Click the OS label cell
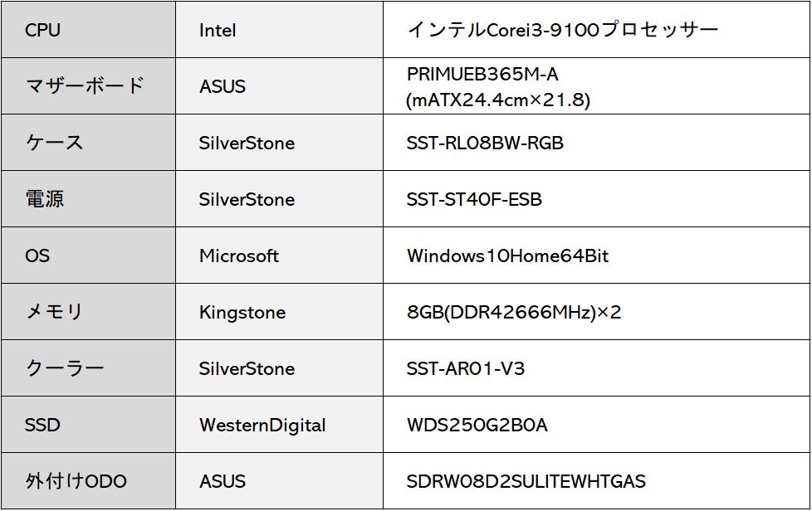The width and height of the screenshot is (812, 511). 88,255
